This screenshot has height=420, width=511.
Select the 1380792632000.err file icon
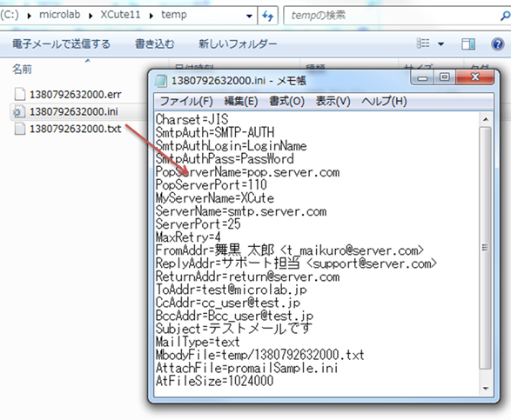point(19,94)
